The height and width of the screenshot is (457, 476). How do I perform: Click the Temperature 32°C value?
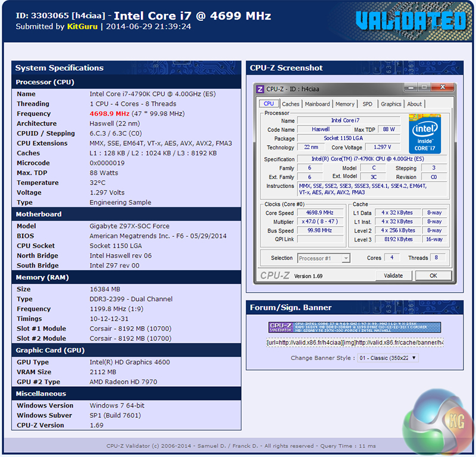pyautogui.click(x=98, y=183)
